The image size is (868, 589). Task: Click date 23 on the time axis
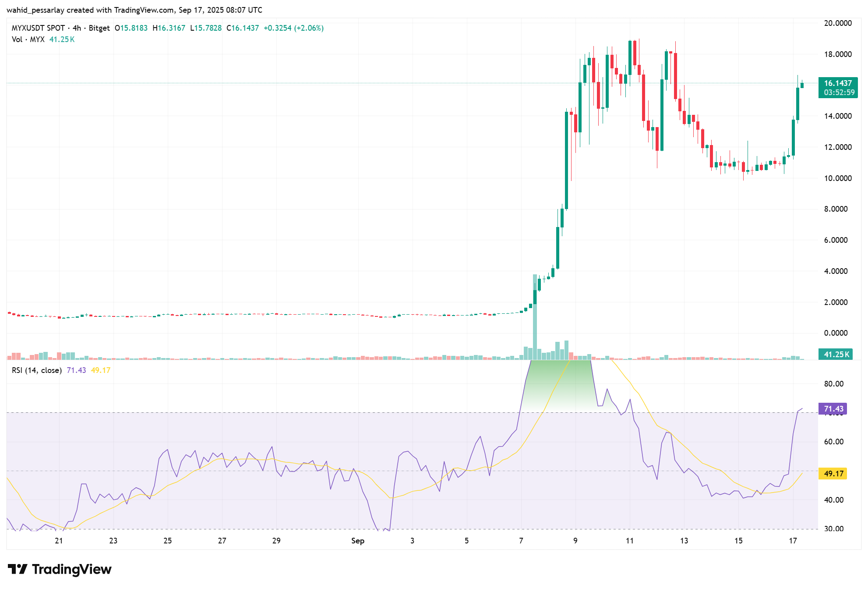pyautogui.click(x=113, y=541)
